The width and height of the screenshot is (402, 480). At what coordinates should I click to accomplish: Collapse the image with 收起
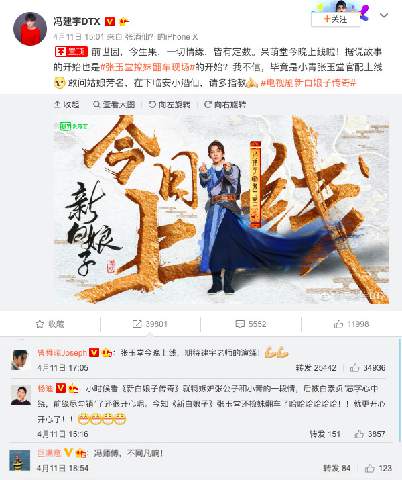point(67,105)
